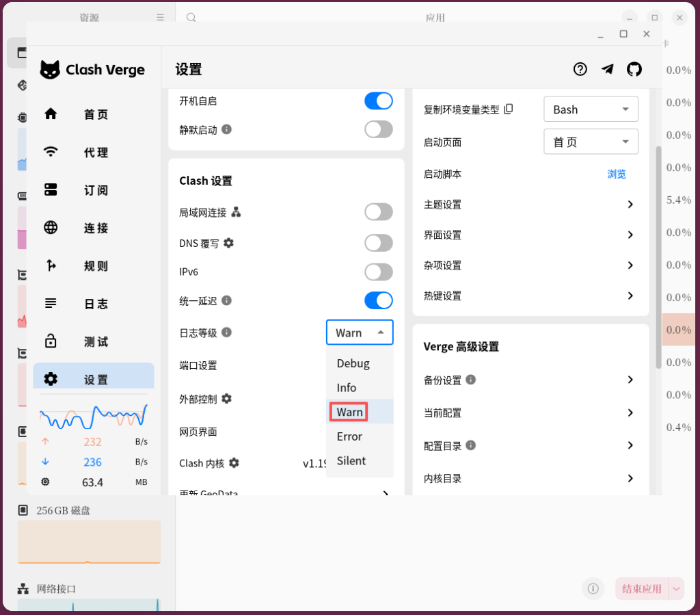
Task: Select Error log level option
Action: (360, 436)
